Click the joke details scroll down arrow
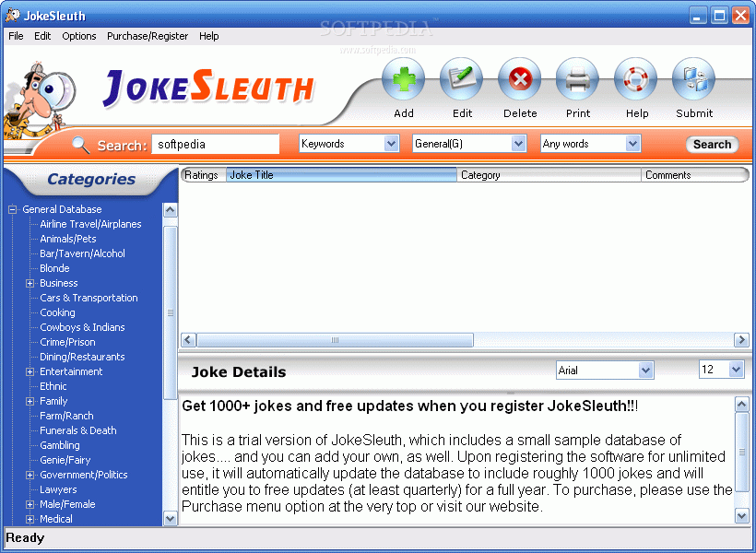The image size is (756, 553). 741,516
